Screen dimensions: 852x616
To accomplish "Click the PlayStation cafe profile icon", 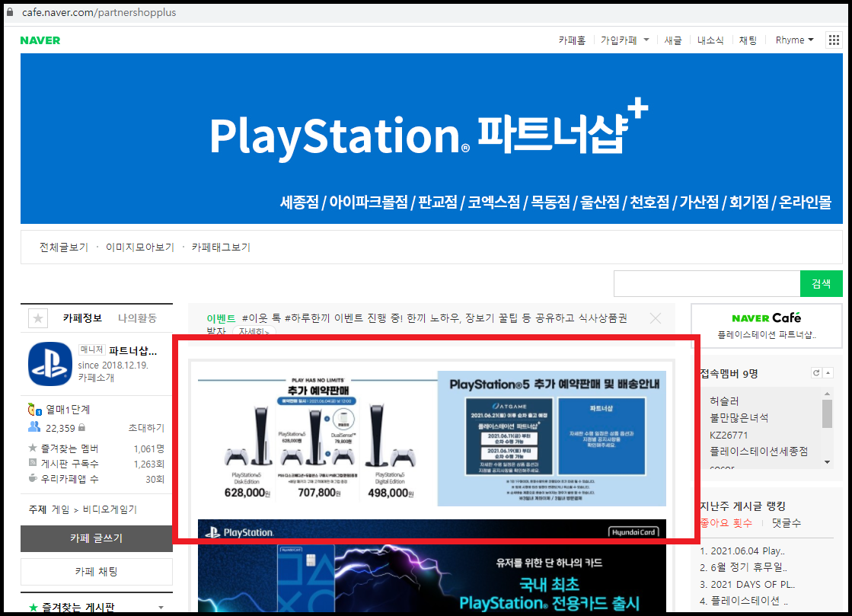I will tap(50, 363).
